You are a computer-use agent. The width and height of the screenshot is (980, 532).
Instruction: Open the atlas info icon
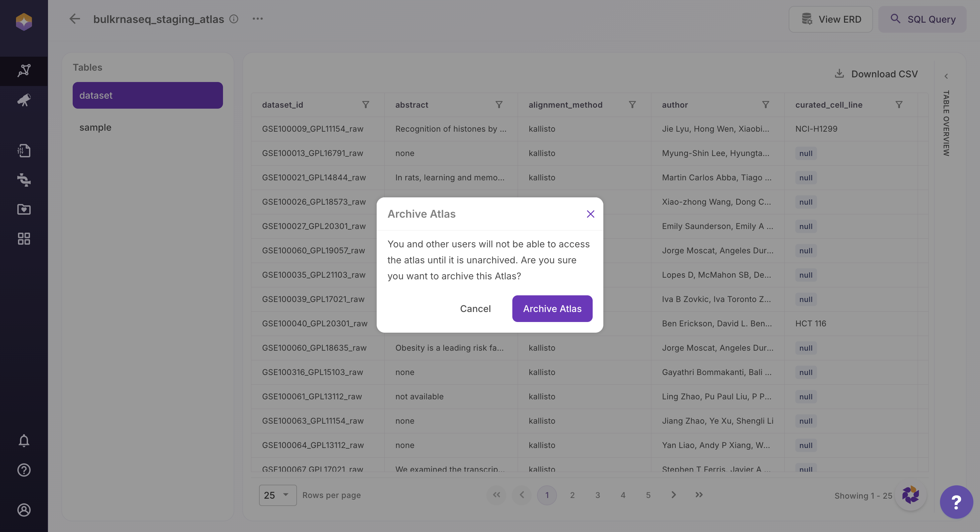point(234,19)
